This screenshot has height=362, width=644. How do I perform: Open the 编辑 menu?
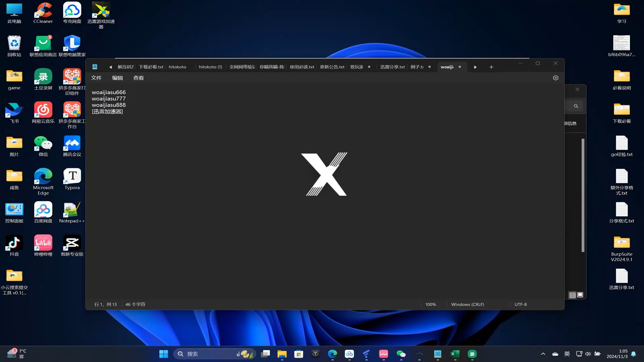tap(117, 78)
